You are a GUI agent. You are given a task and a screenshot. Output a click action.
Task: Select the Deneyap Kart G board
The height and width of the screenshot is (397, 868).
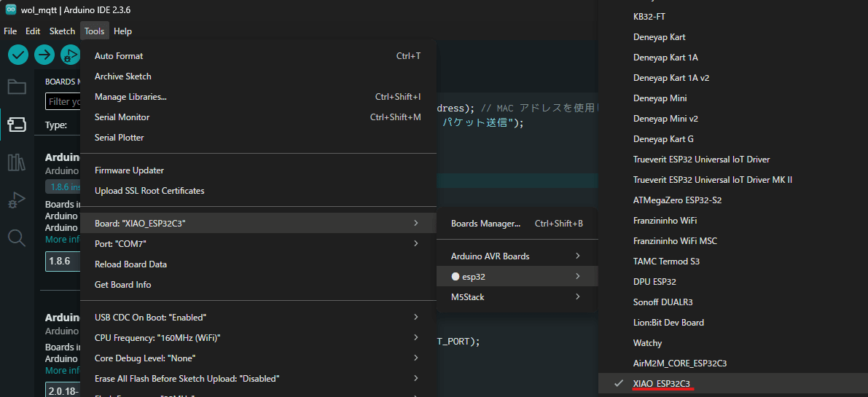point(733,139)
